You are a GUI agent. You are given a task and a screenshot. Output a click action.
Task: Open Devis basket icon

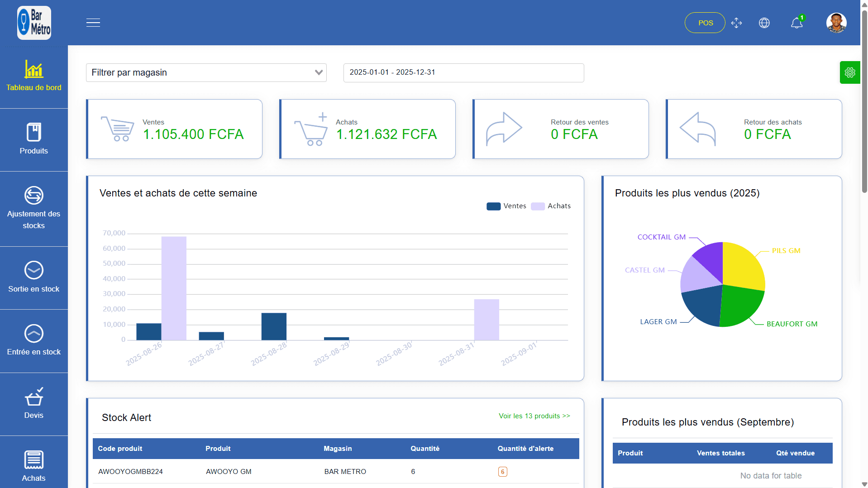pos(34,397)
